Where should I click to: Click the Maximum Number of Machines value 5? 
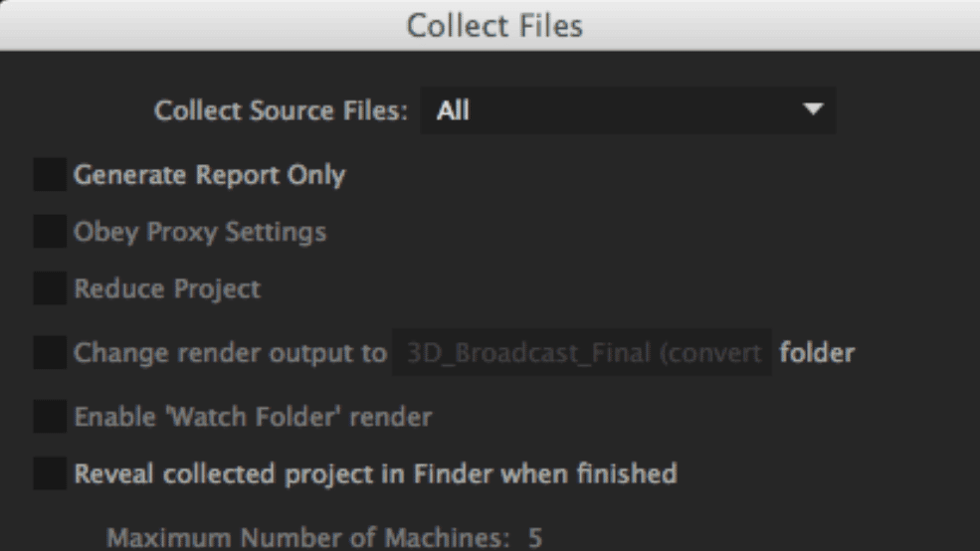coord(535,538)
